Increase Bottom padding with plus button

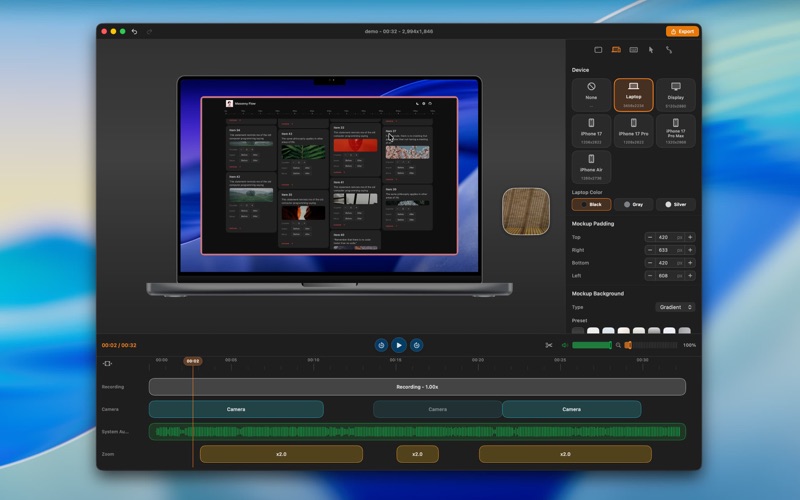point(690,263)
